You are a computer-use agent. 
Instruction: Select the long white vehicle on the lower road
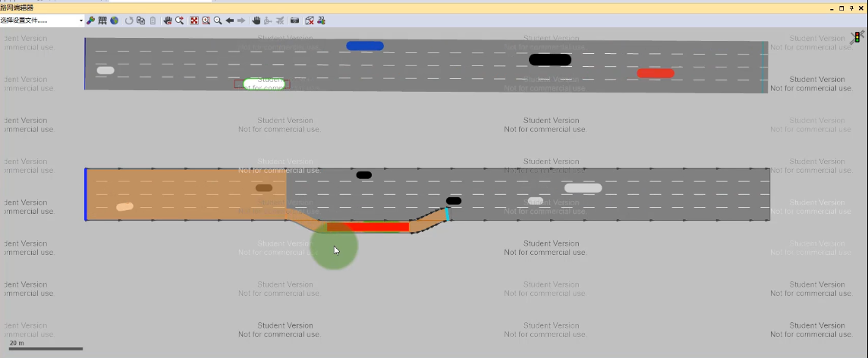pos(583,188)
